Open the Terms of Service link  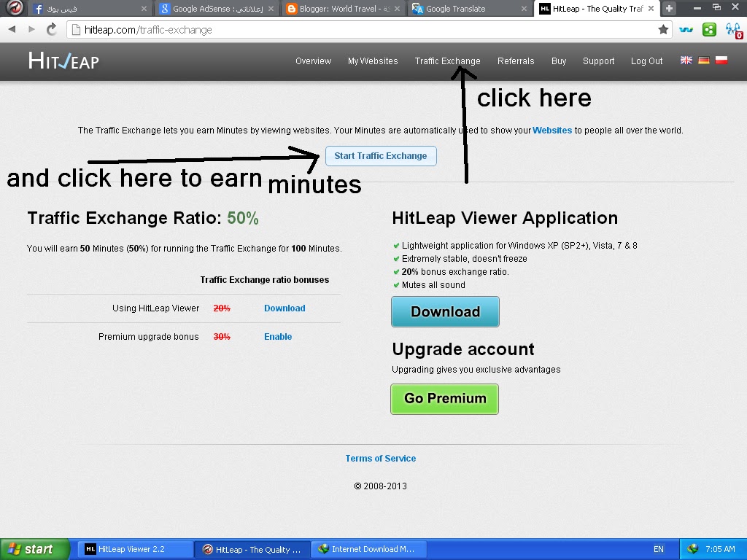coord(380,458)
